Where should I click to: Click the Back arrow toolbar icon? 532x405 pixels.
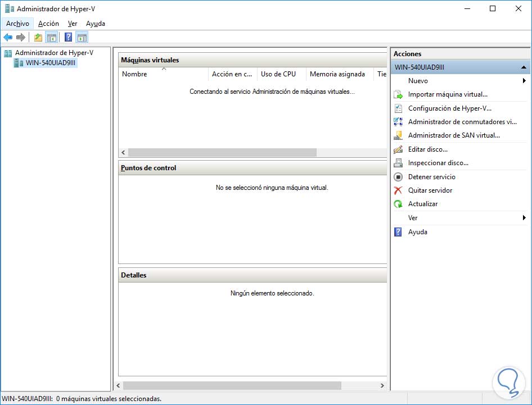click(x=8, y=37)
